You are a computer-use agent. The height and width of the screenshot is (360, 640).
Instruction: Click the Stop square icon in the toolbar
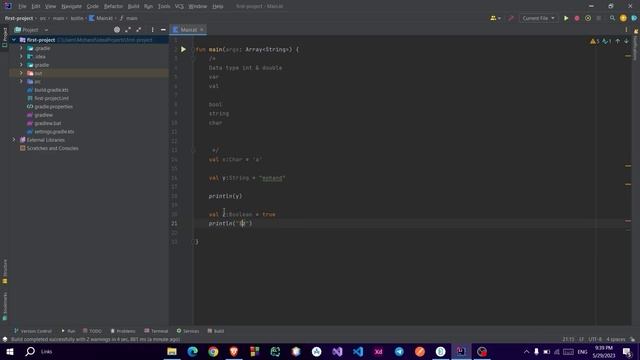pos(599,18)
